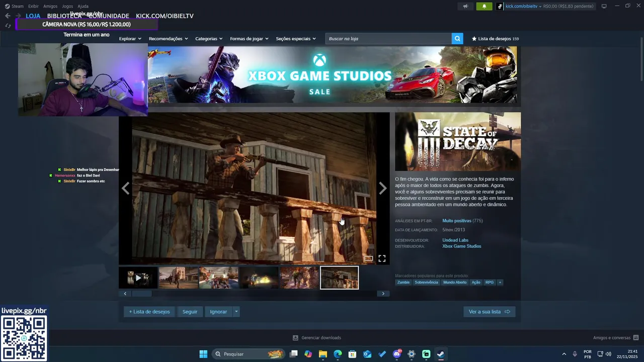
Task: Click the taskbar microphone tray icon
Action: coord(575,354)
